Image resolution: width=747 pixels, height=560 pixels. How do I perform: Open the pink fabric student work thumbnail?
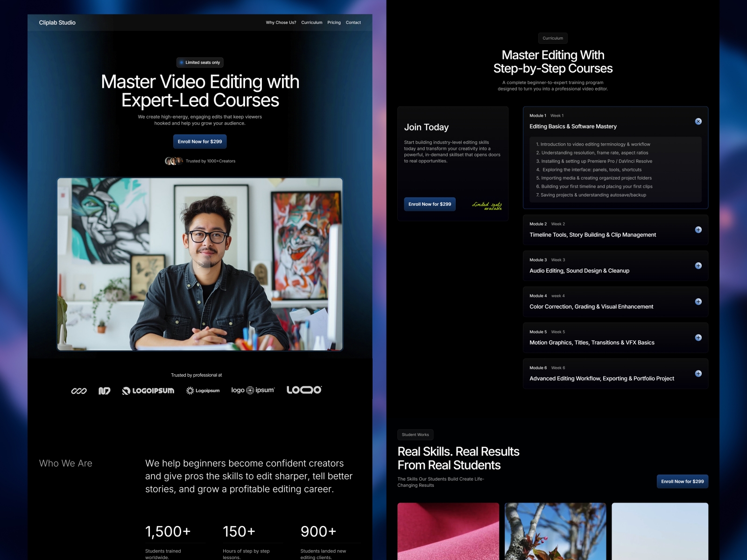(x=448, y=531)
